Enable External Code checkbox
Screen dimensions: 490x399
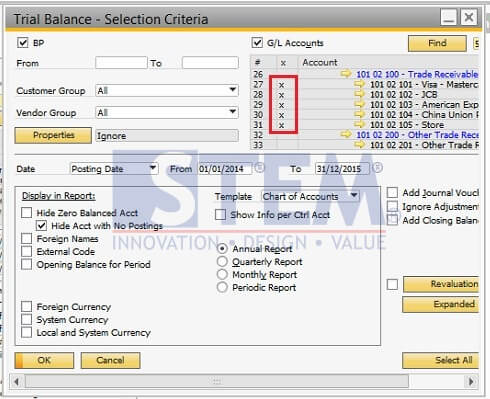click(26, 251)
